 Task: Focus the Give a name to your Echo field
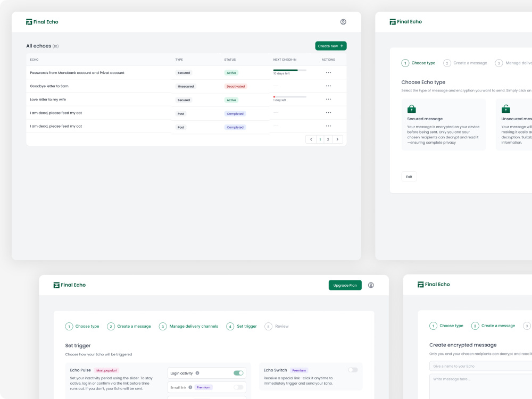coord(480,366)
